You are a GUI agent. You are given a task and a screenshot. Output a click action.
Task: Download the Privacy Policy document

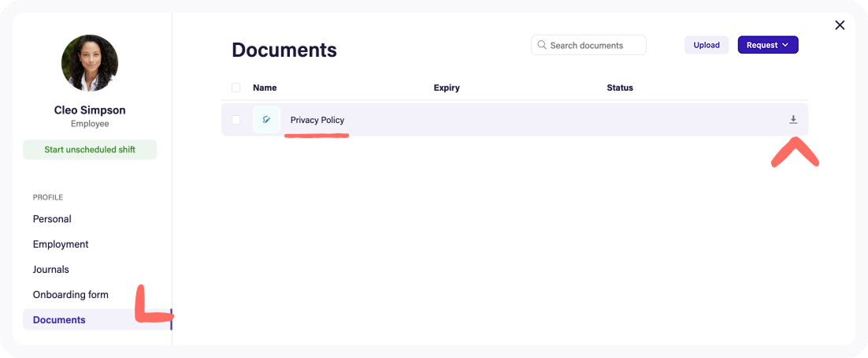coord(793,120)
